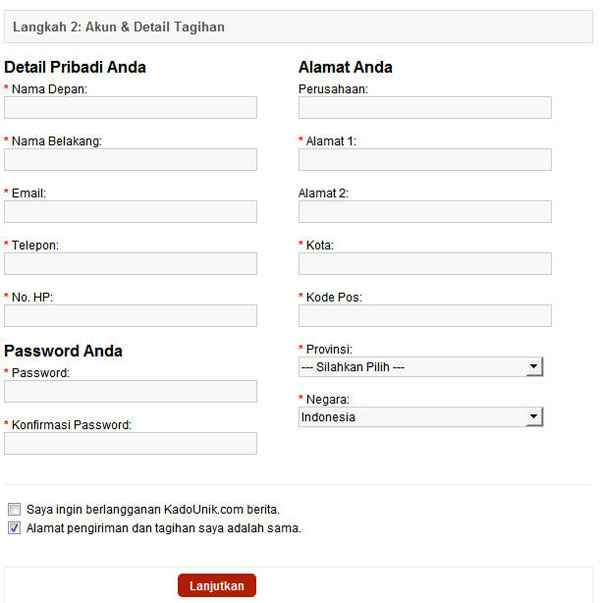The height and width of the screenshot is (603, 600).
Task: Uncheck the same shipping and billing address box
Action: coord(14,527)
